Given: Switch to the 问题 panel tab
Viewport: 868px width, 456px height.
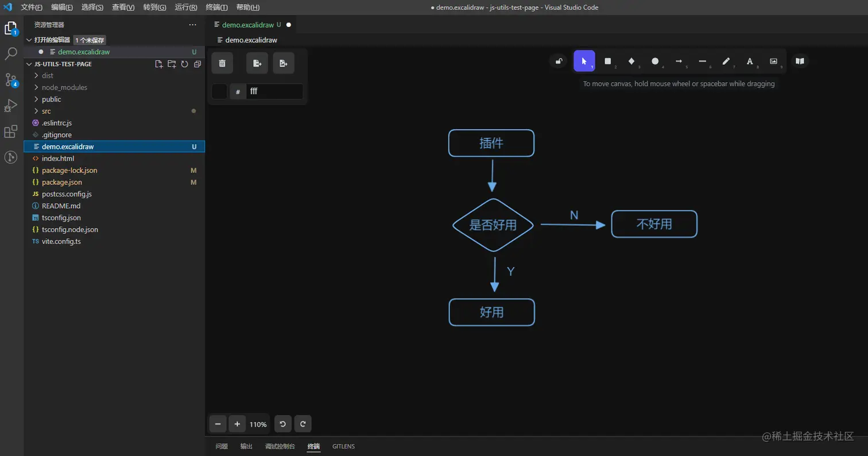Looking at the screenshot, I should click(x=222, y=446).
